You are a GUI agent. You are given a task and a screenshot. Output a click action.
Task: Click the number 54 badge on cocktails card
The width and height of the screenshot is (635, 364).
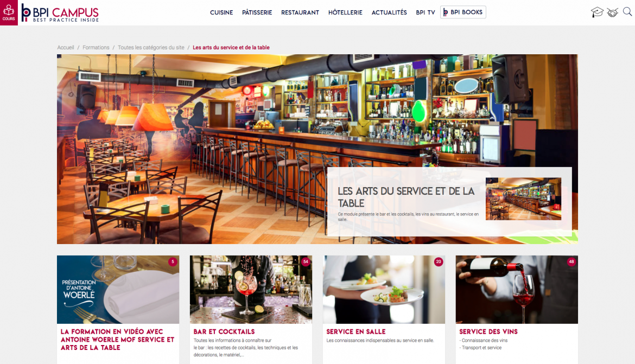(x=306, y=261)
